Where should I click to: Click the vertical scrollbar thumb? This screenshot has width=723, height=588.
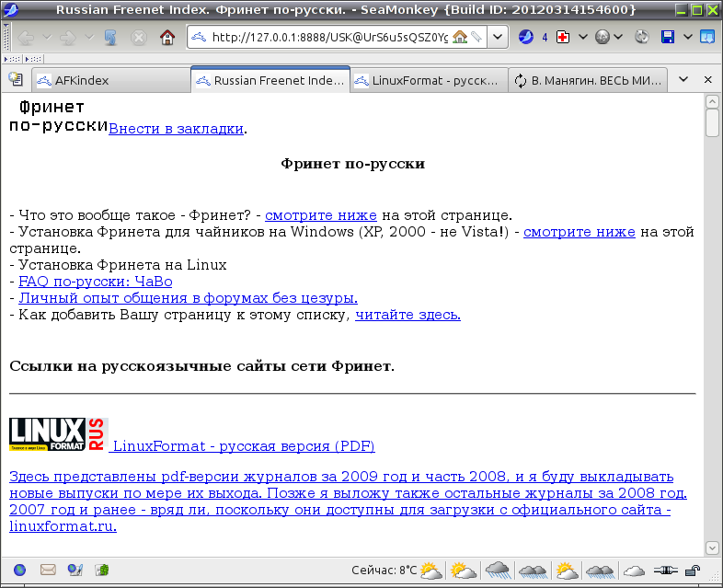[x=712, y=122]
